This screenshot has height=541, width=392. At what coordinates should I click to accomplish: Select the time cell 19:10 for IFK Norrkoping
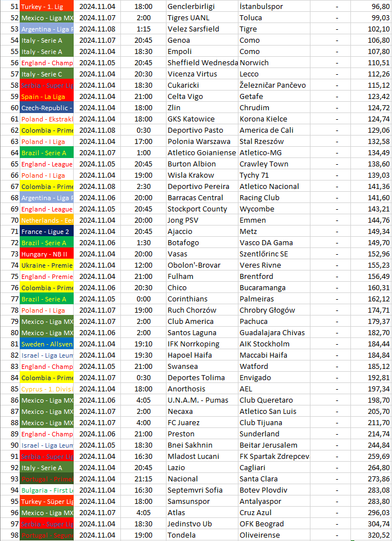[x=143, y=344]
